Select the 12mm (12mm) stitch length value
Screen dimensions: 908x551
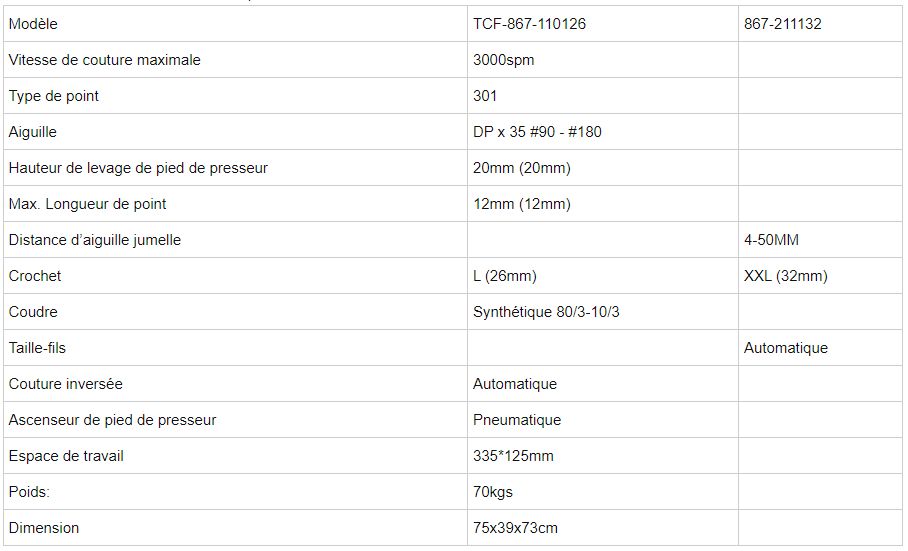[521, 204]
